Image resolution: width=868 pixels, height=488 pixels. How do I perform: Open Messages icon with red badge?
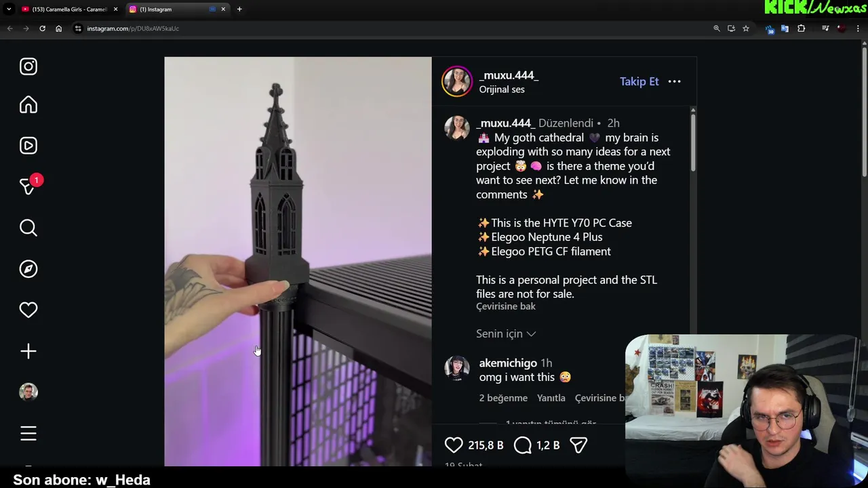28,186
